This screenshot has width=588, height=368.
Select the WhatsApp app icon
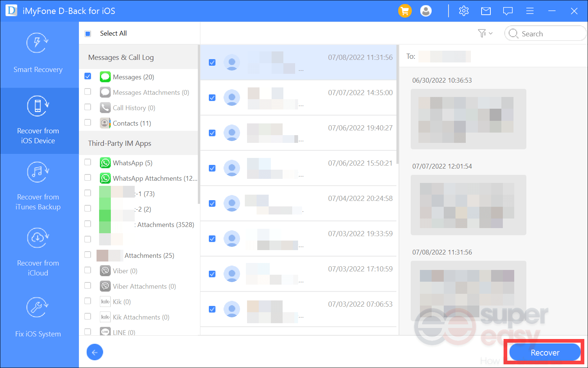click(x=105, y=163)
